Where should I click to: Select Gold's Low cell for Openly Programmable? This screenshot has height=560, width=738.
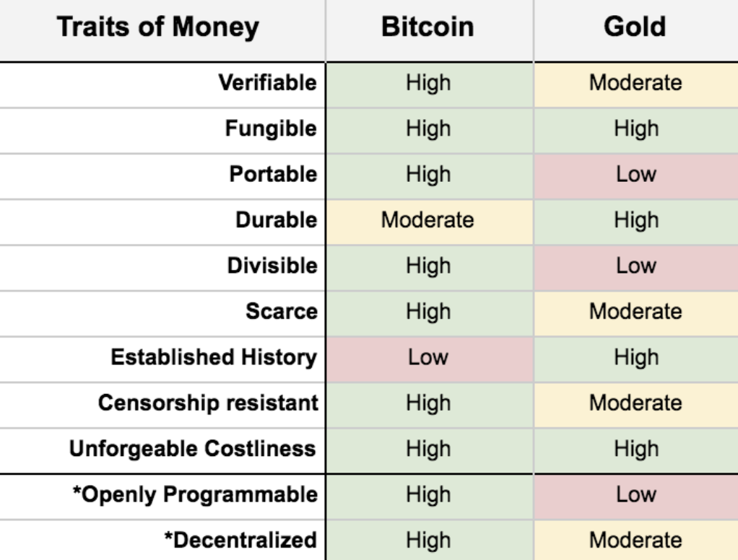636,494
